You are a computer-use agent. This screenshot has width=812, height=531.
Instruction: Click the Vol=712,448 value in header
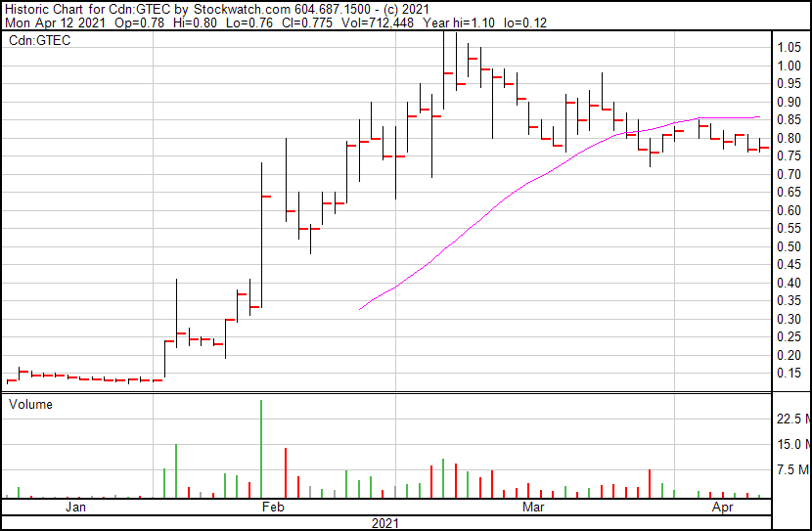click(x=378, y=22)
